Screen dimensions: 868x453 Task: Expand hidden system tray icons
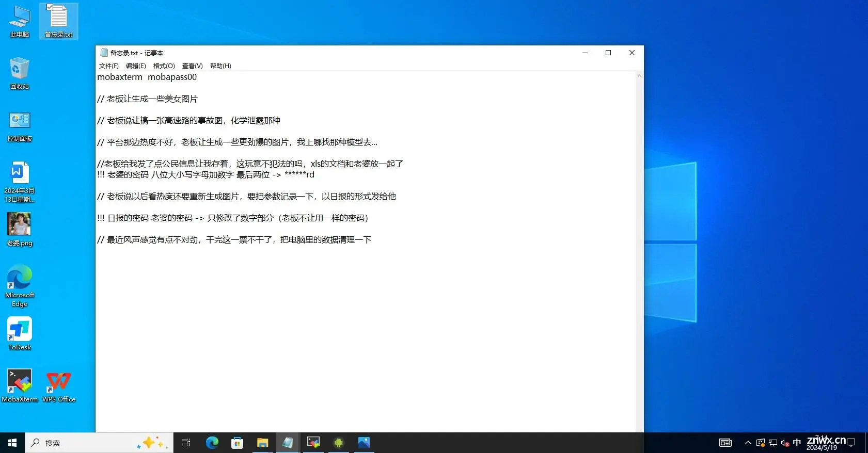(x=748, y=443)
